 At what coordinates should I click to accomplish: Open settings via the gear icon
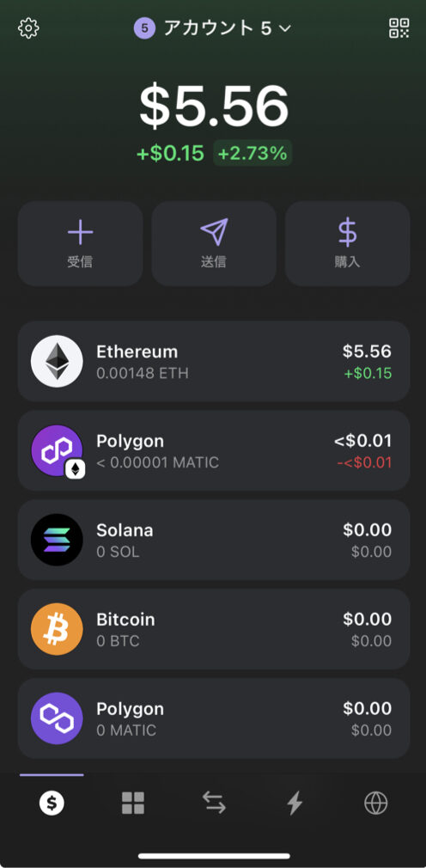28,28
